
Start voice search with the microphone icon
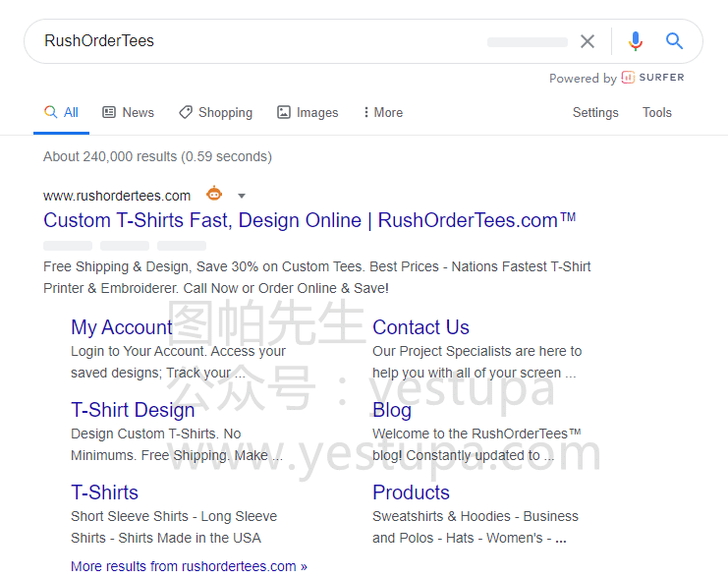(x=636, y=41)
